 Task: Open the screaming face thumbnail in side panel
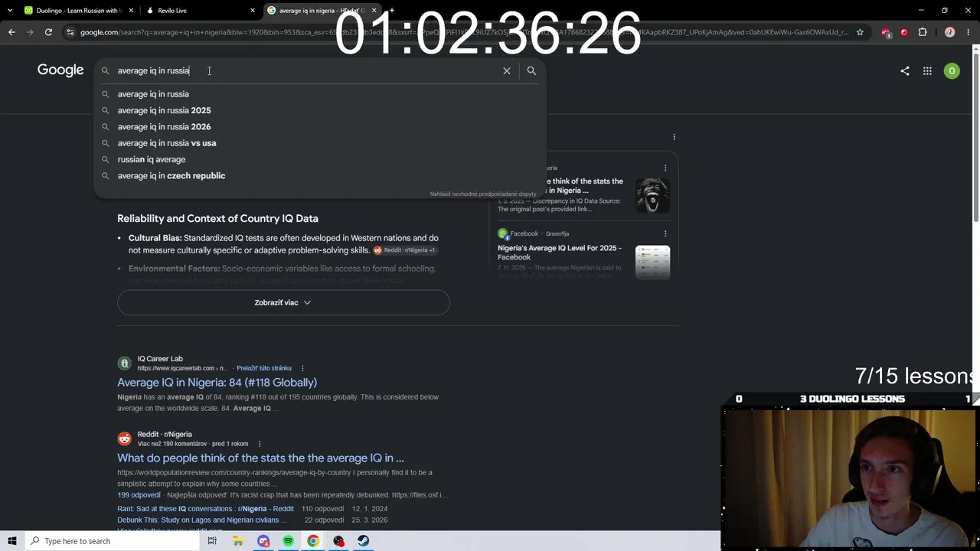(652, 195)
